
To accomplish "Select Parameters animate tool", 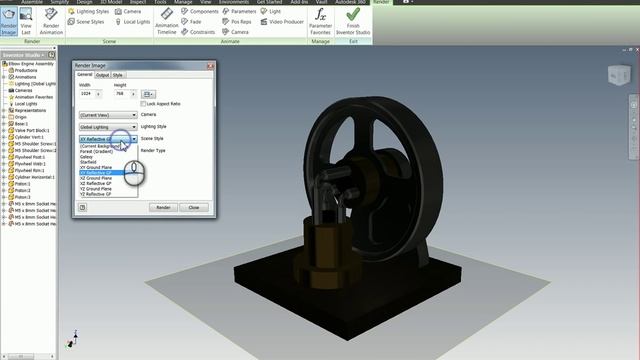I will tap(239, 11).
